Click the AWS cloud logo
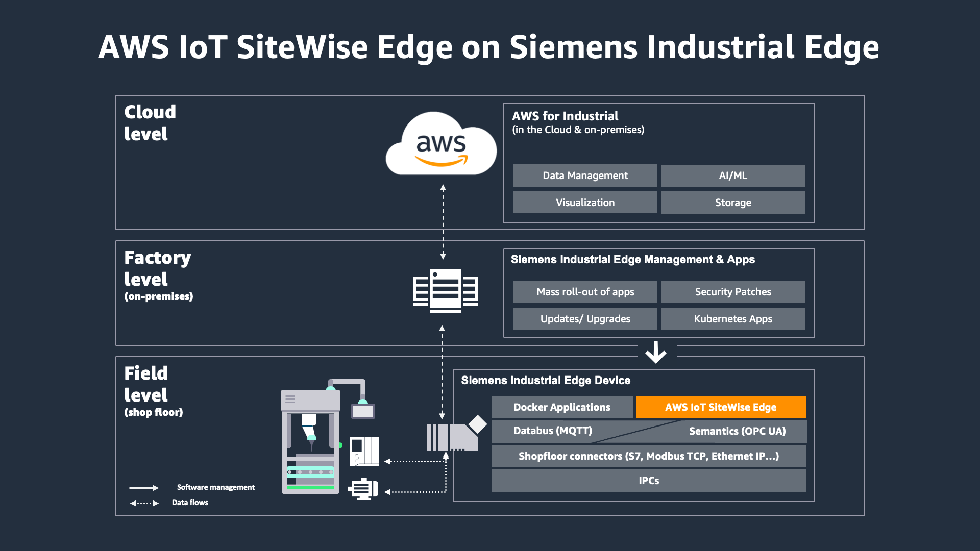The height and width of the screenshot is (551, 980). pos(441,143)
